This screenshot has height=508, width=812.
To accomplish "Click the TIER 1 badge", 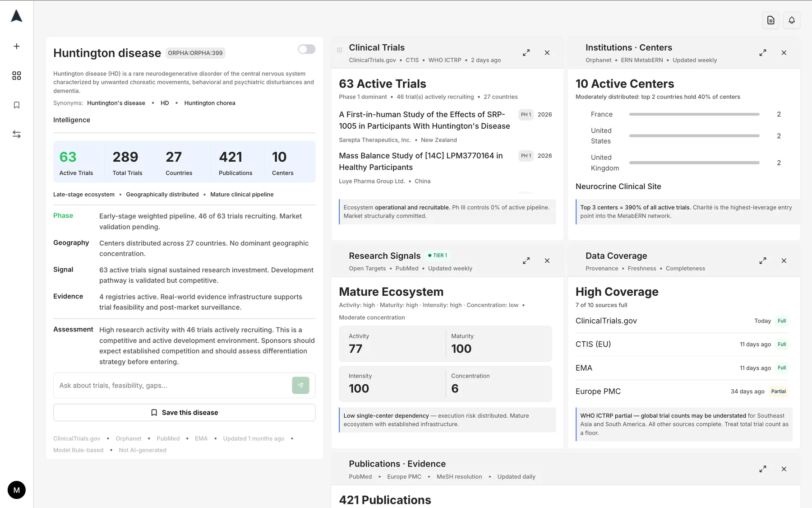I will pyautogui.click(x=438, y=256).
